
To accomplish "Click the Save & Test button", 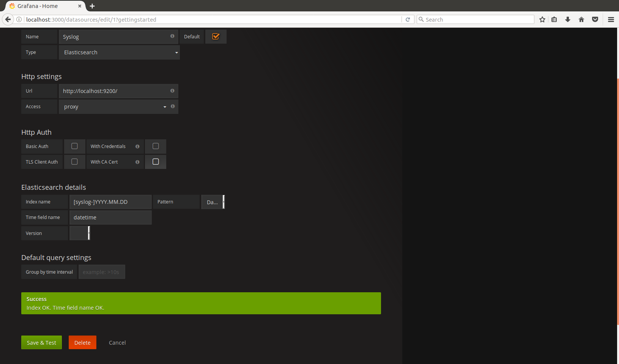I will (x=41, y=342).
